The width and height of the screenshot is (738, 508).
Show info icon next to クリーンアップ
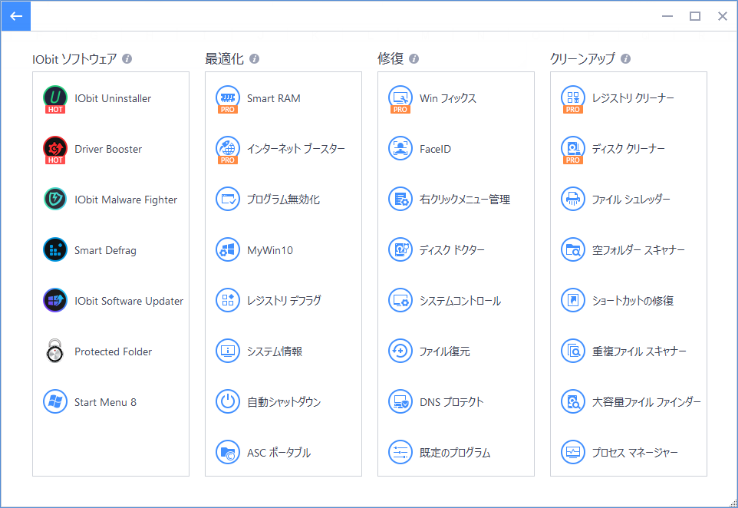coord(626,59)
